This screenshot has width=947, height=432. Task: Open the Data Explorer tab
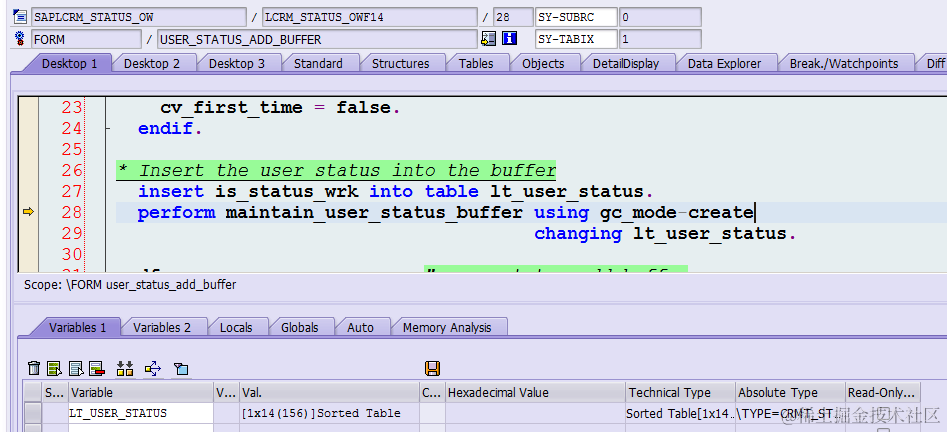724,63
